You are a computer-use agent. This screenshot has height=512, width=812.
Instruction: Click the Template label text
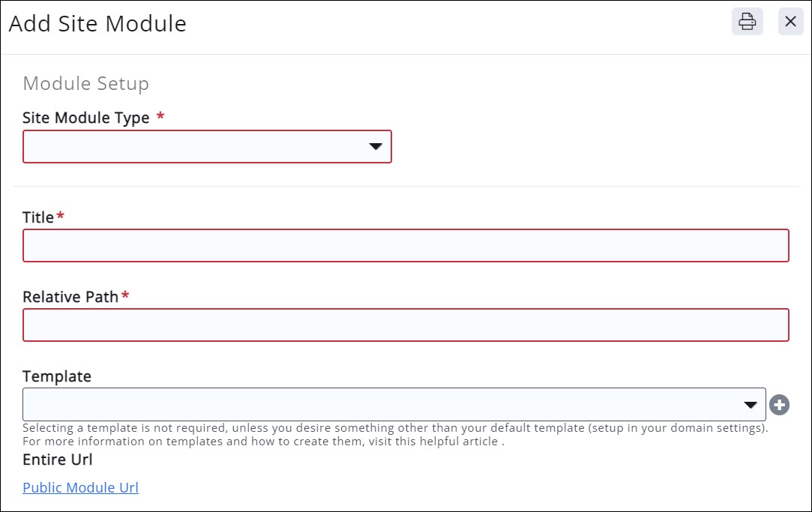57,376
